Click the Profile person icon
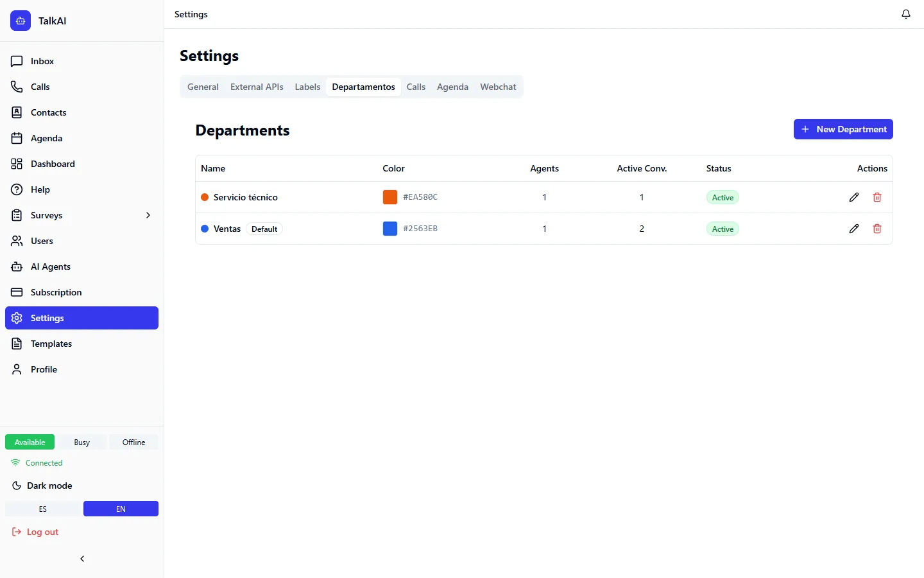The width and height of the screenshot is (924, 578). (x=17, y=369)
